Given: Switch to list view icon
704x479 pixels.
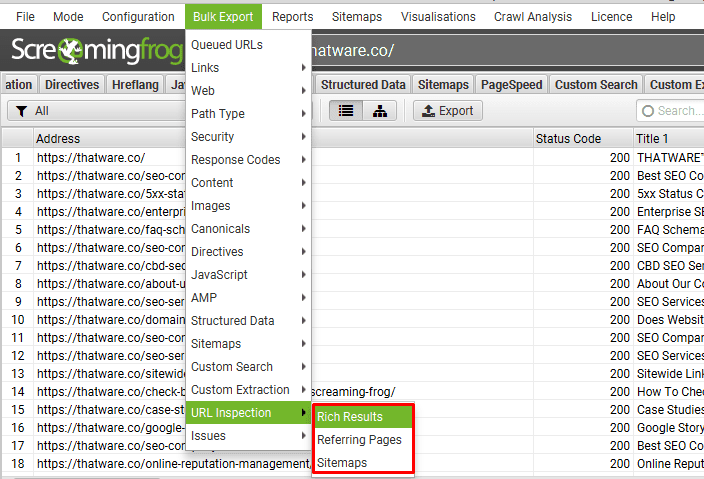Looking at the screenshot, I should [346, 111].
